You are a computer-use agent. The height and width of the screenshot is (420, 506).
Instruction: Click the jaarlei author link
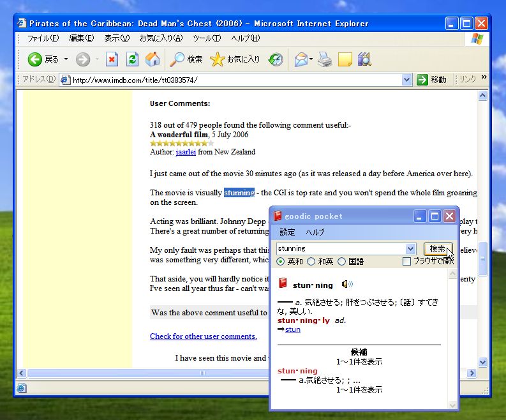tap(186, 152)
